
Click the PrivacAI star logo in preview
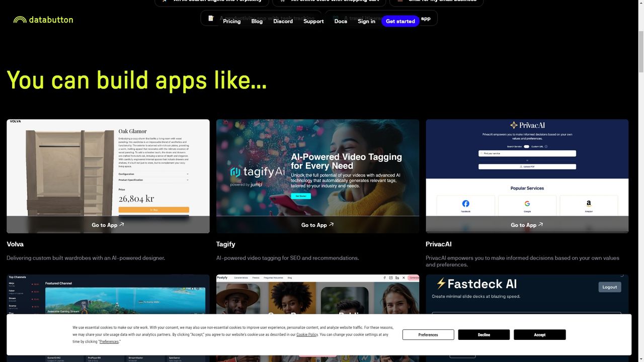[514, 125]
